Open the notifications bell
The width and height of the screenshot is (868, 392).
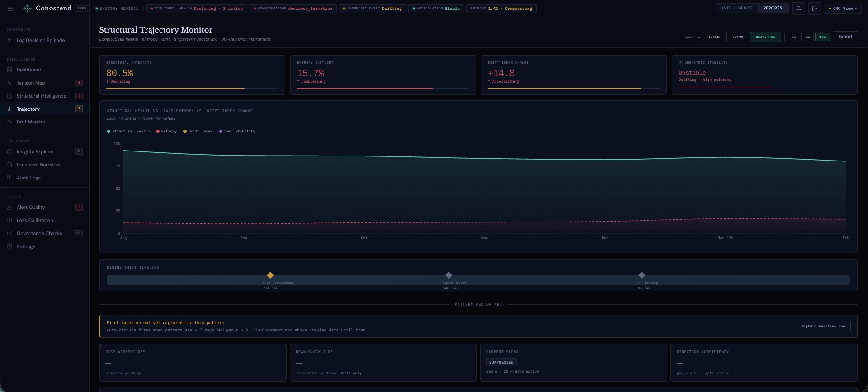(x=798, y=9)
